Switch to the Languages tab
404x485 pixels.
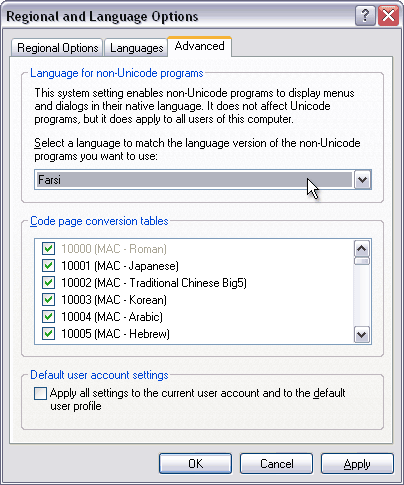[x=136, y=48]
